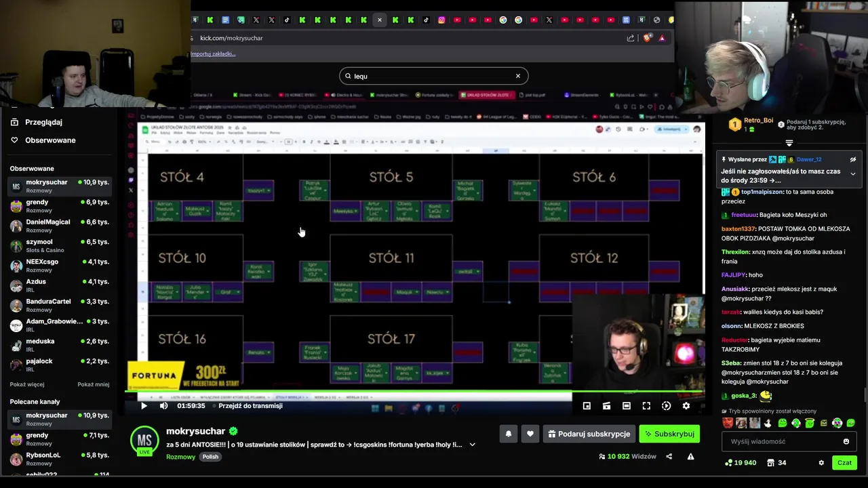Click the MS LIVE channel avatar
This screenshot has width=868, height=488.
pyautogui.click(x=144, y=441)
